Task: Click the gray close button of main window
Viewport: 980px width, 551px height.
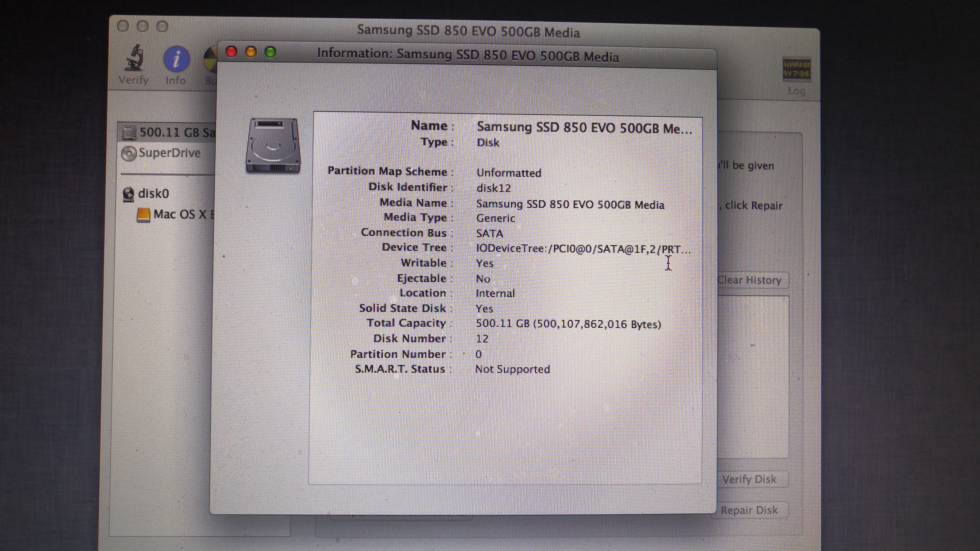Action: point(123,26)
